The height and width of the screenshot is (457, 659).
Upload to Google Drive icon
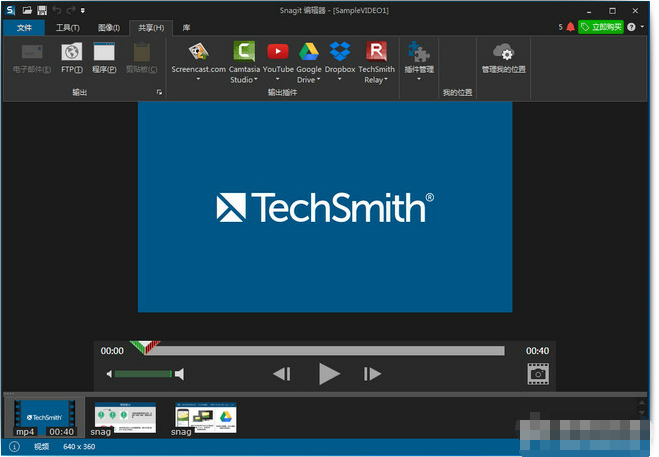pos(309,52)
